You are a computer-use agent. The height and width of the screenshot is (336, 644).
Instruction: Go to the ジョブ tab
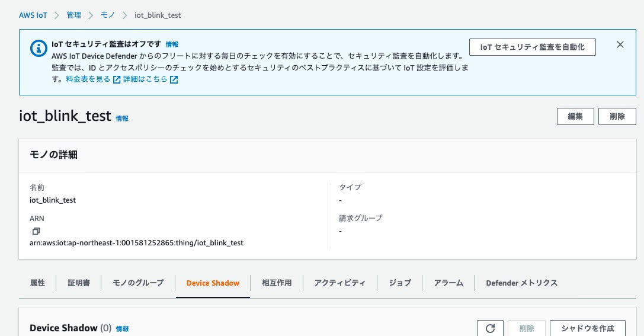[400, 283]
